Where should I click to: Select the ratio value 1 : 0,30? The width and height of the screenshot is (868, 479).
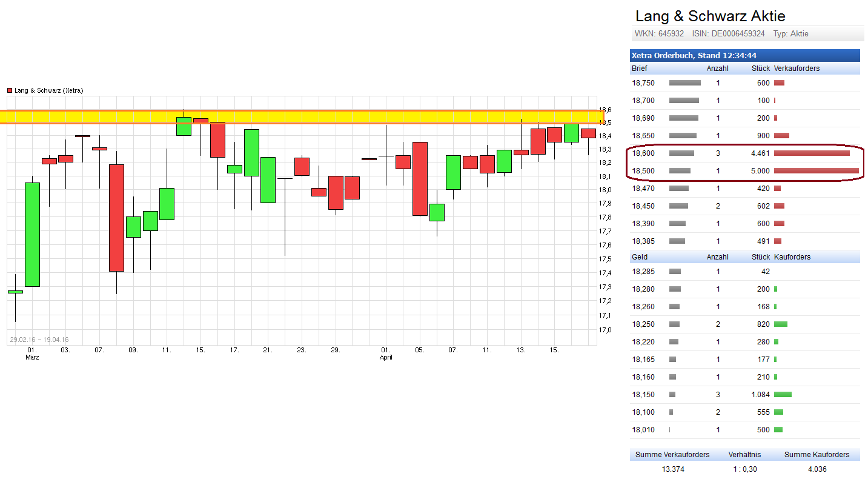pos(744,469)
